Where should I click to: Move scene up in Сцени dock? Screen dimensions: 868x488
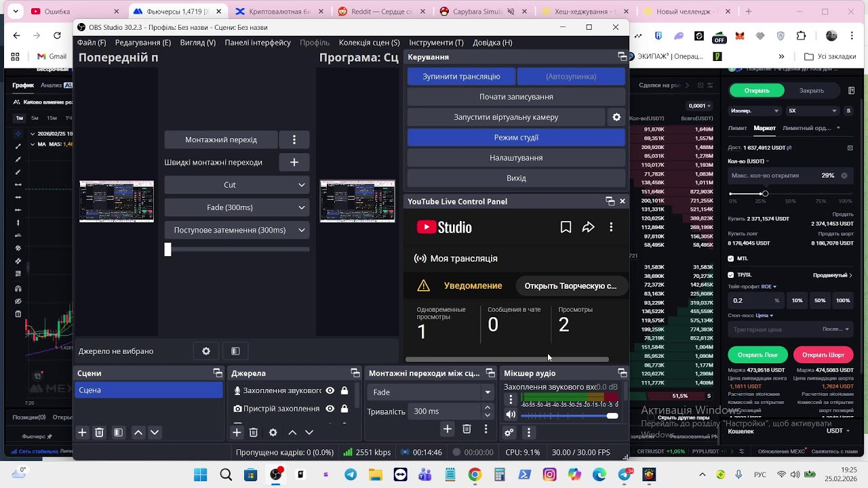(138, 432)
